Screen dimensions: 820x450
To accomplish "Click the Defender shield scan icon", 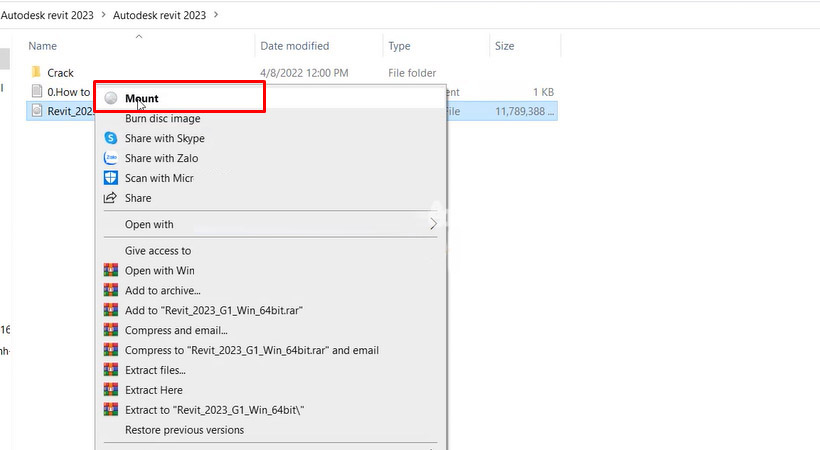I will 111,178.
